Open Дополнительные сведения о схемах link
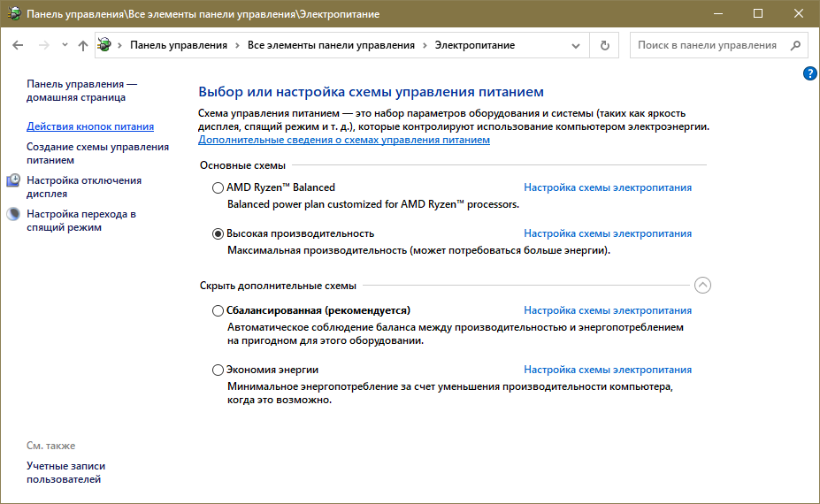 344,140
